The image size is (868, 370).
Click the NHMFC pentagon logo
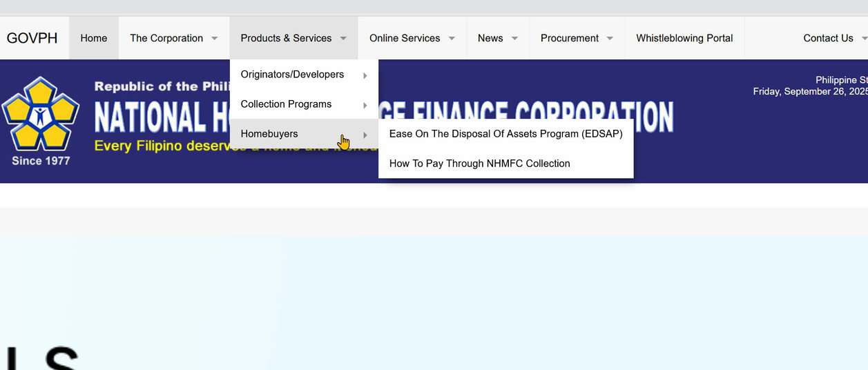(41, 115)
